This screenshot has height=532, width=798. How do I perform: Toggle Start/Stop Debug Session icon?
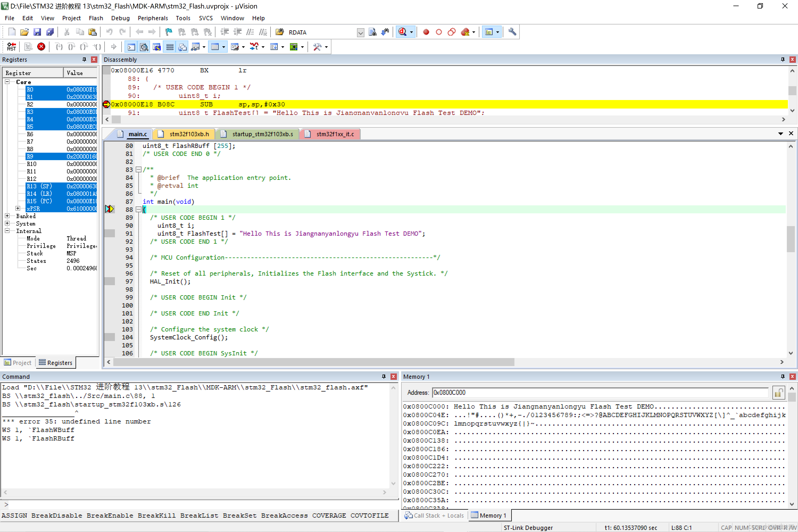point(402,32)
